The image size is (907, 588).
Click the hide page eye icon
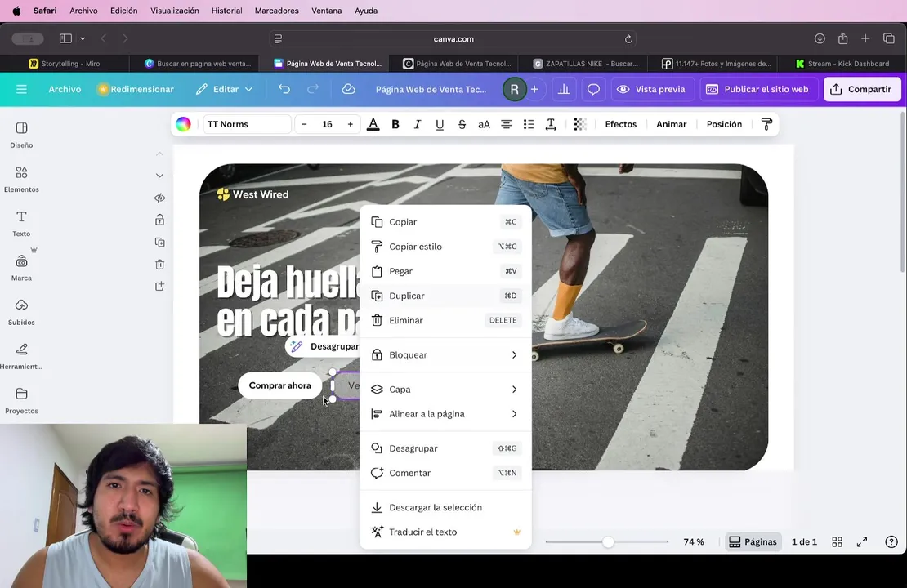point(159,198)
